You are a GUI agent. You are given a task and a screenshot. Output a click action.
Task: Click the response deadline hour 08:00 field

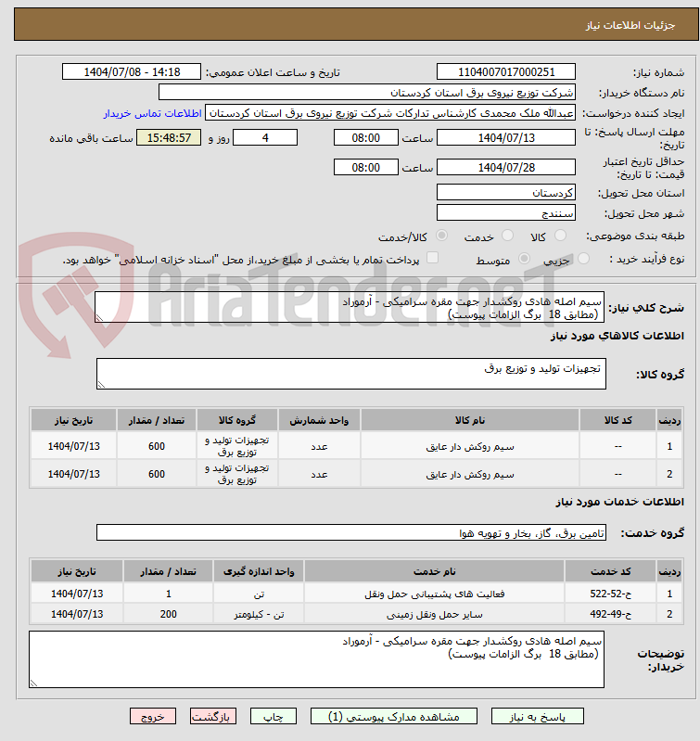click(366, 137)
